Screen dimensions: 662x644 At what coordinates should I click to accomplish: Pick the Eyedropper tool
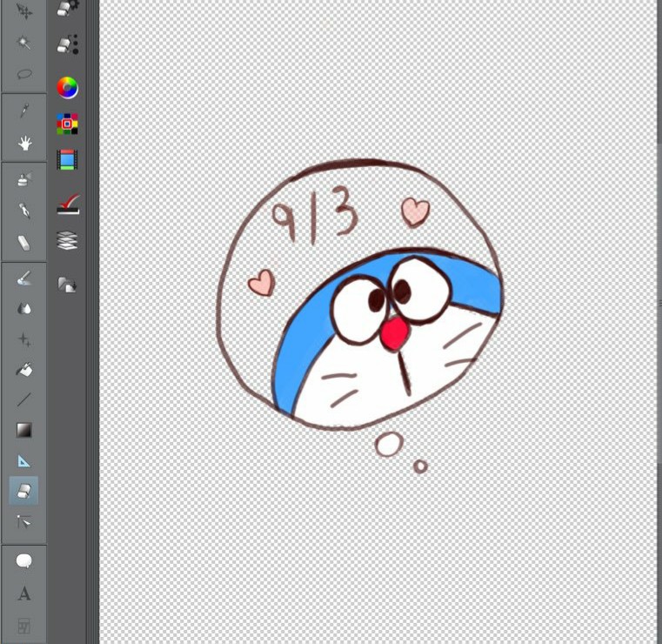(x=24, y=111)
